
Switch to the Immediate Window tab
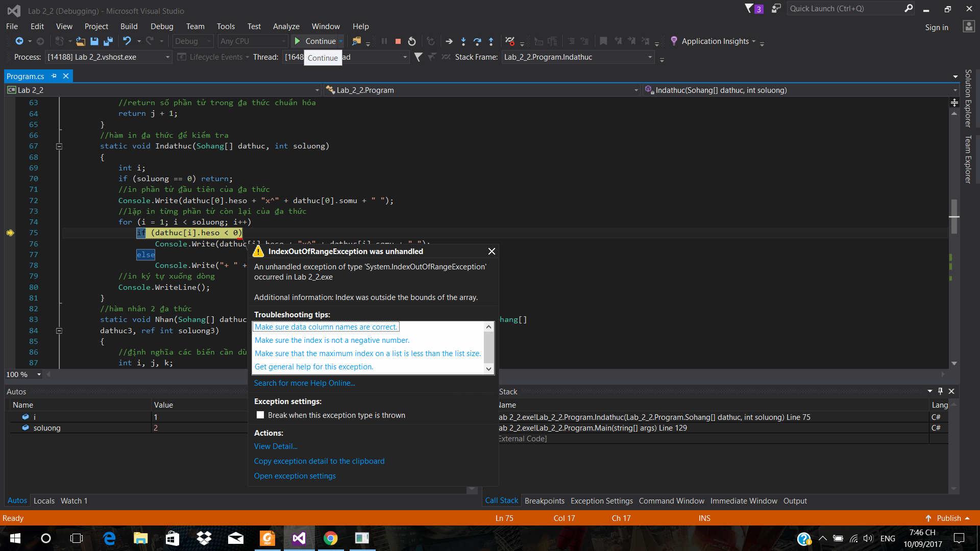point(743,501)
